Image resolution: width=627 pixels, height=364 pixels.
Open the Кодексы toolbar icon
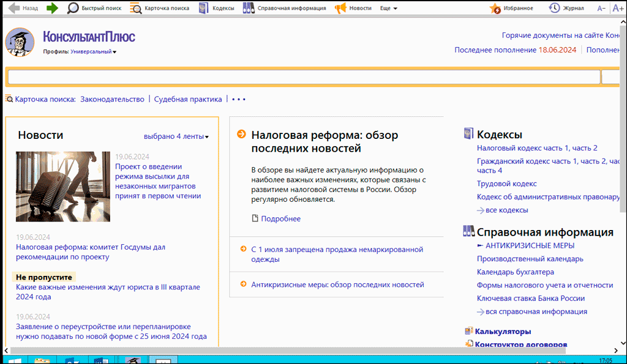203,8
